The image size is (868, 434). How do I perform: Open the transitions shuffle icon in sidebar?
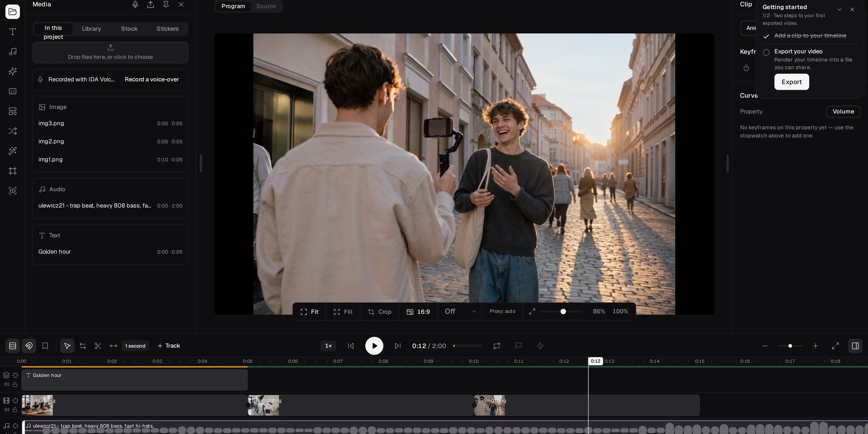tap(13, 131)
